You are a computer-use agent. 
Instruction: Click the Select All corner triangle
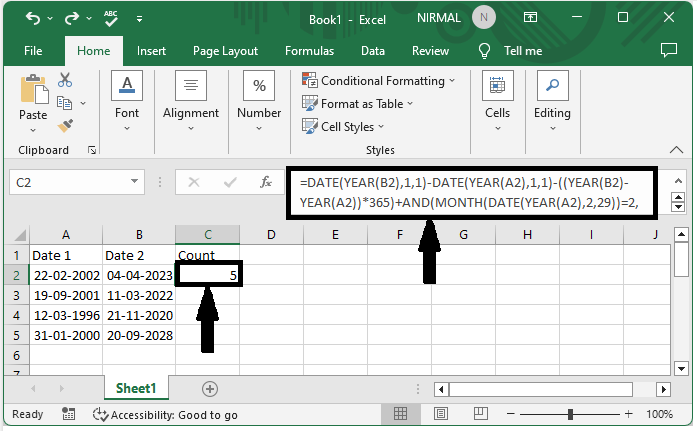(x=20, y=235)
